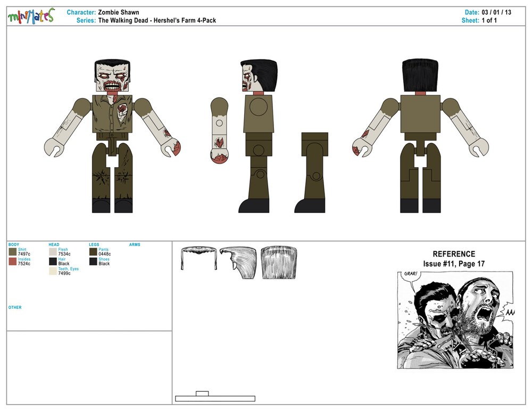Select the "7499c" color code
This screenshot has height=411, width=532.
[x=64, y=273]
